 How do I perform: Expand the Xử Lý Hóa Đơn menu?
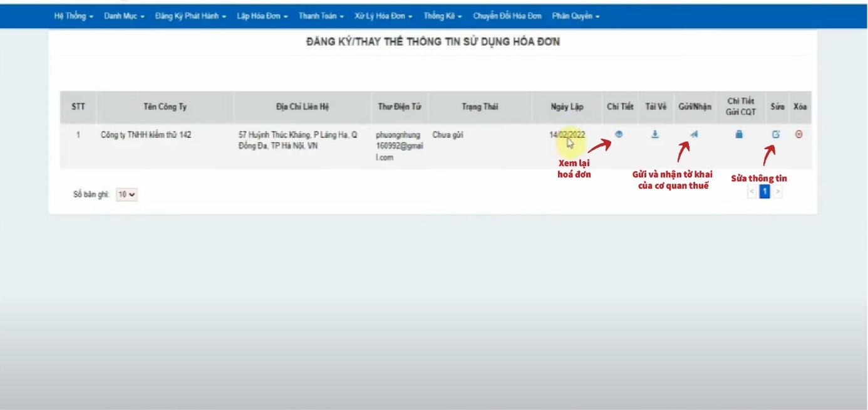click(x=383, y=16)
